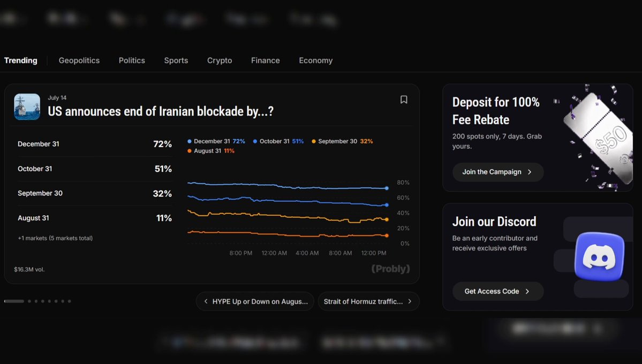Image resolution: width=642 pixels, height=364 pixels.
Task: Select the September 30 outcome row
Action: [95, 193]
